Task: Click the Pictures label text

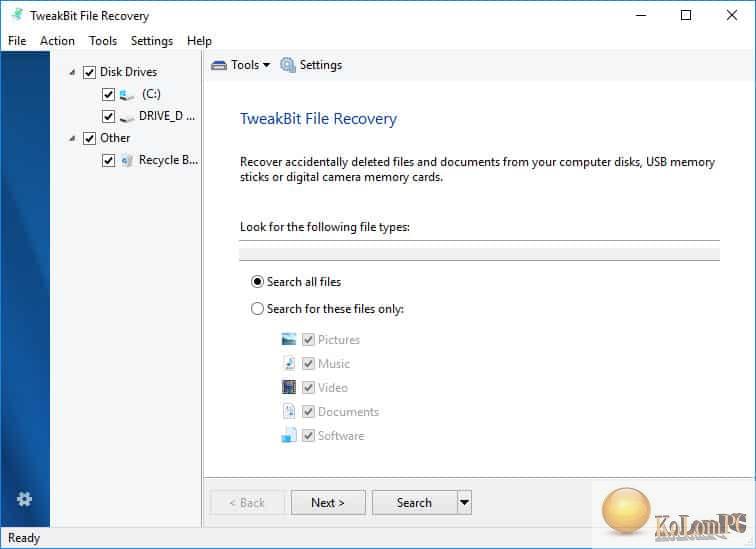Action: coord(339,340)
